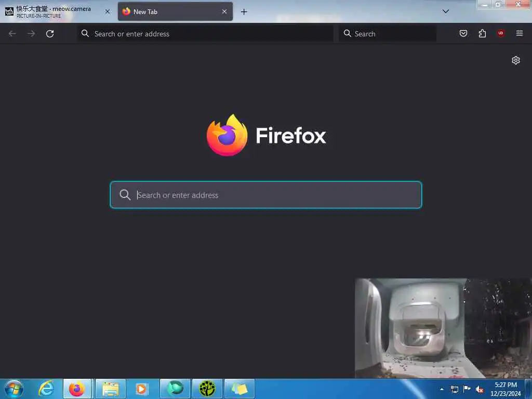Click the PICTURE-IN-PICTURE label on the first tab
This screenshot has width=532, height=399.
click(x=38, y=16)
